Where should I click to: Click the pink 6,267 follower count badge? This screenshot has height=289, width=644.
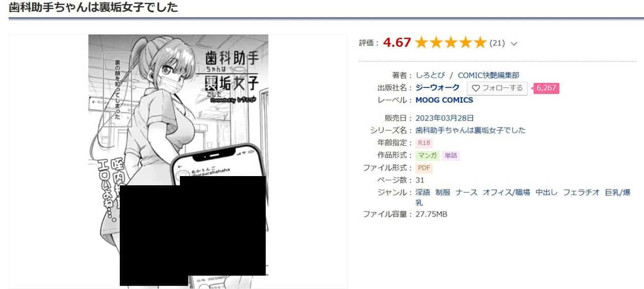(546, 88)
